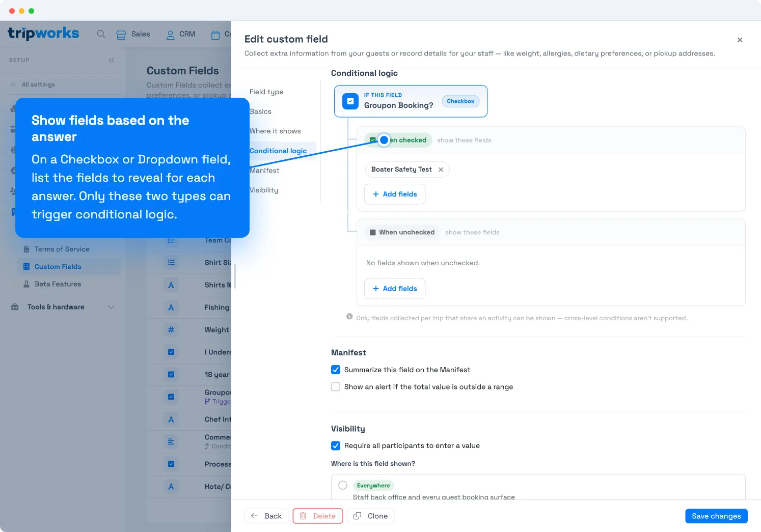The width and height of the screenshot is (761, 532).
Task: Add fields under When checked
Action: click(x=395, y=194)
